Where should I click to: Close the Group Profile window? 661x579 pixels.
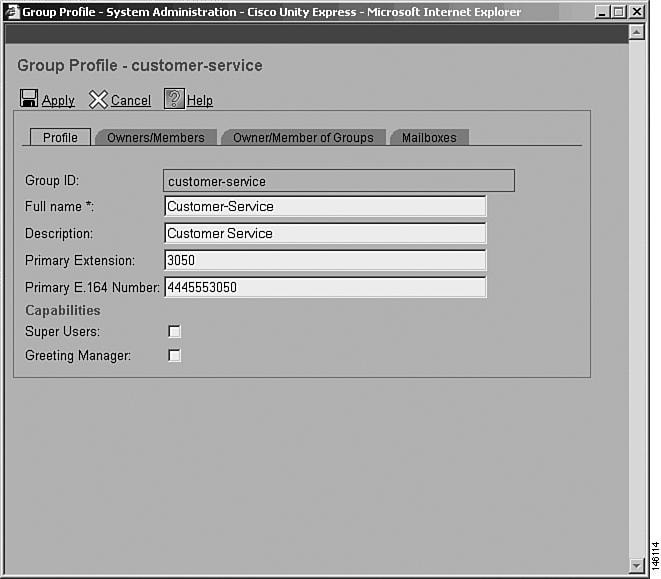(637, 12)
